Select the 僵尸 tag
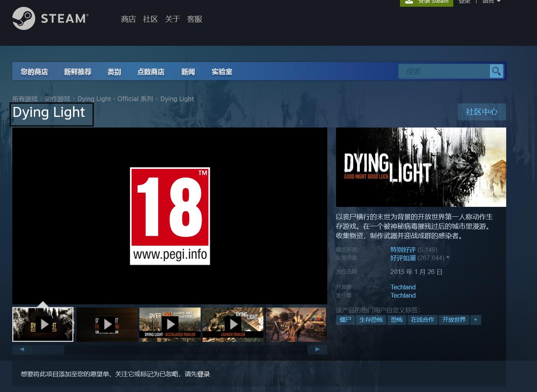The height and width of the screenshot is (392, 537). pos(345,320)
